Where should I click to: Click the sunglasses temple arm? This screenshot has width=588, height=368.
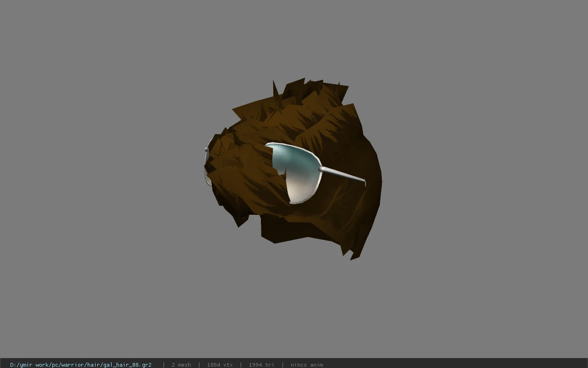pos(343,176)
